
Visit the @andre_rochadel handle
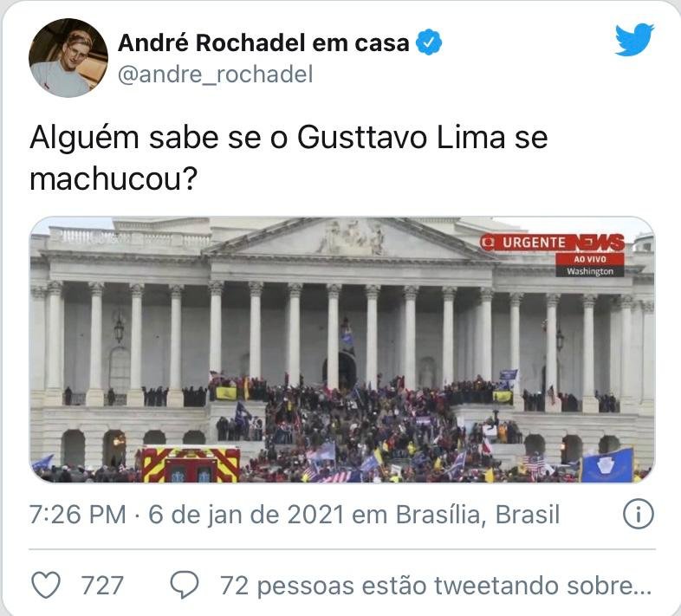click(x=215, y=75)
